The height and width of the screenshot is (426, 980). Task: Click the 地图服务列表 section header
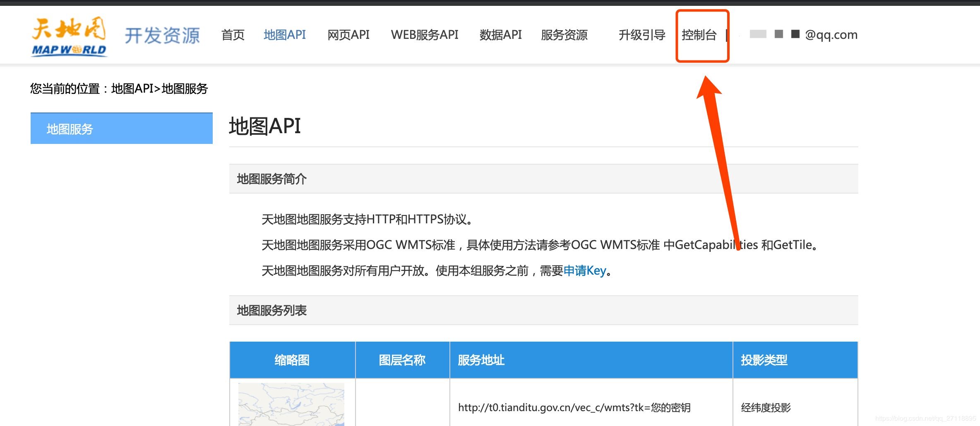click(544, 310)
